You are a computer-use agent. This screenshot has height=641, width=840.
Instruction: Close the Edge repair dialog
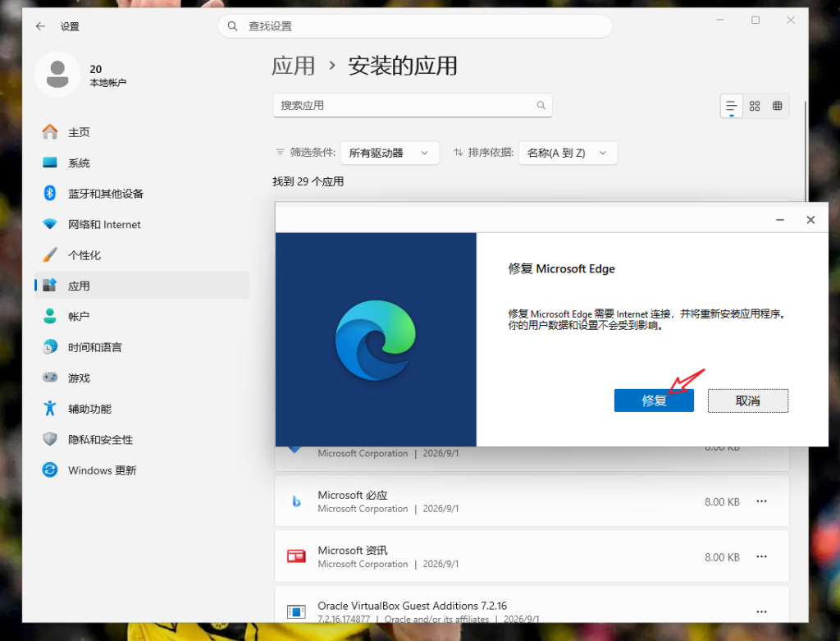(810, 220)
